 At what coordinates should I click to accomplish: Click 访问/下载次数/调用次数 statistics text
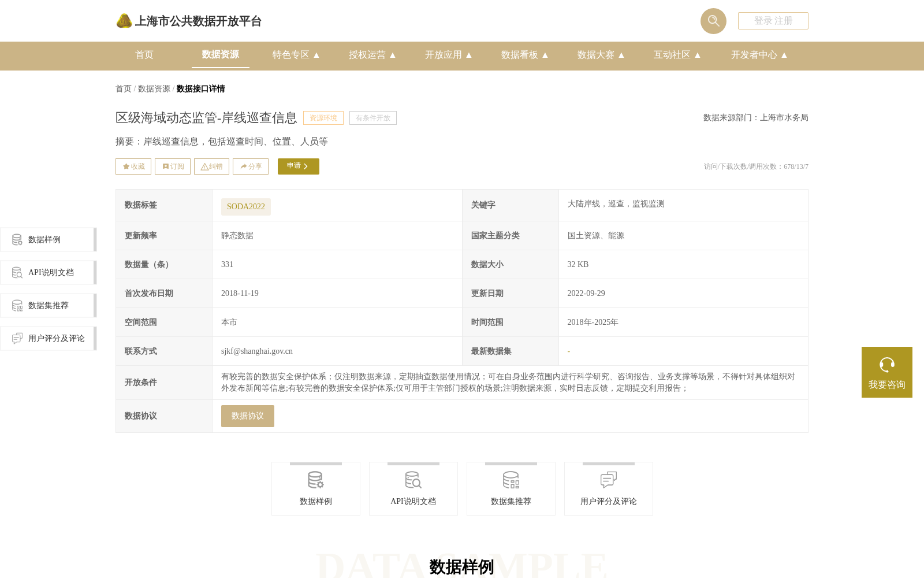click(x=756, y=166)
